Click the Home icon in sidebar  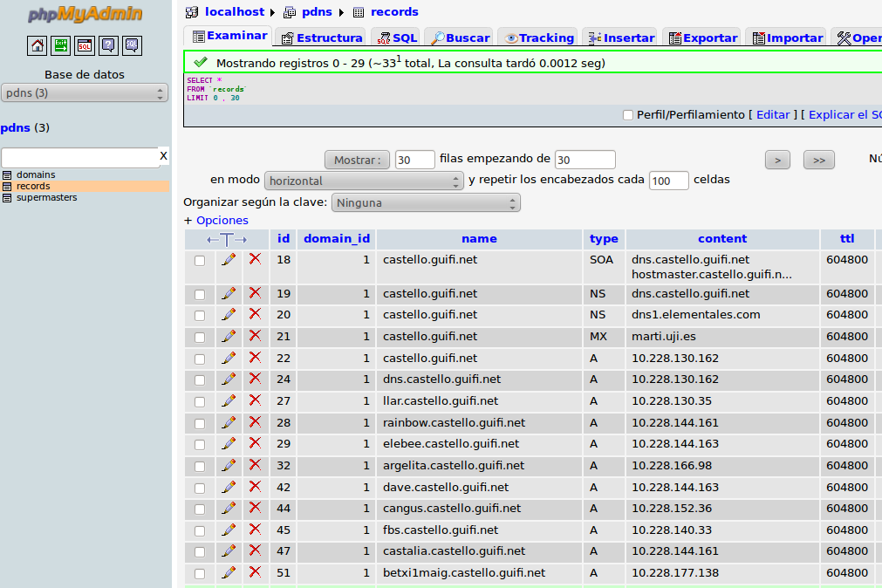point(38,45)
